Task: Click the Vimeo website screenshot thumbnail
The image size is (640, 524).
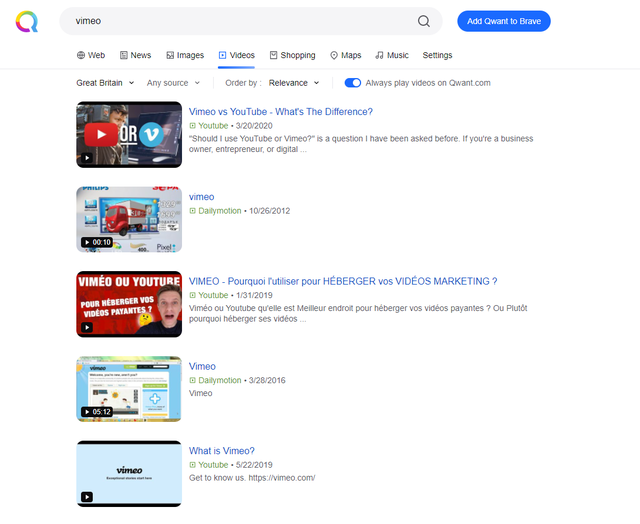Action: point(129,389)
